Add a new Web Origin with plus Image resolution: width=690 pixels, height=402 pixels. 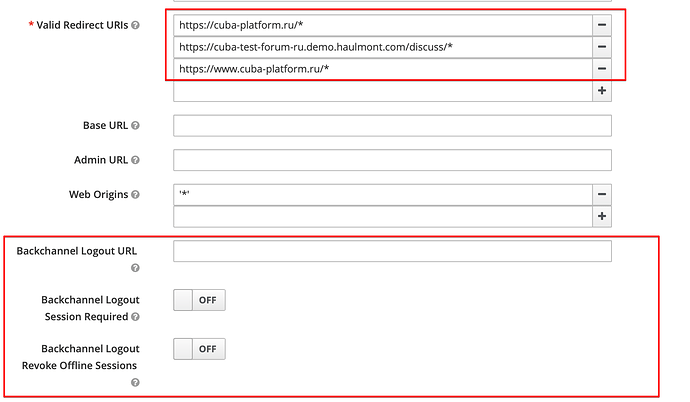[x=602, y=216]
